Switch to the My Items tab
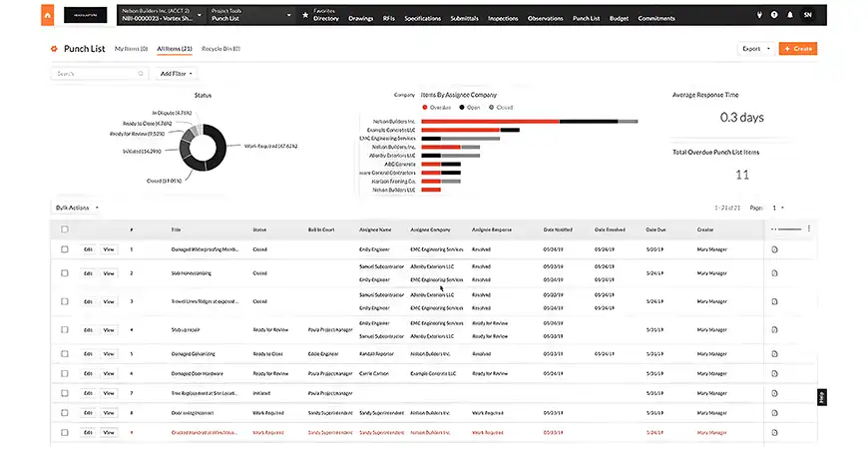The image size is (868, 454). pos(131,48)
